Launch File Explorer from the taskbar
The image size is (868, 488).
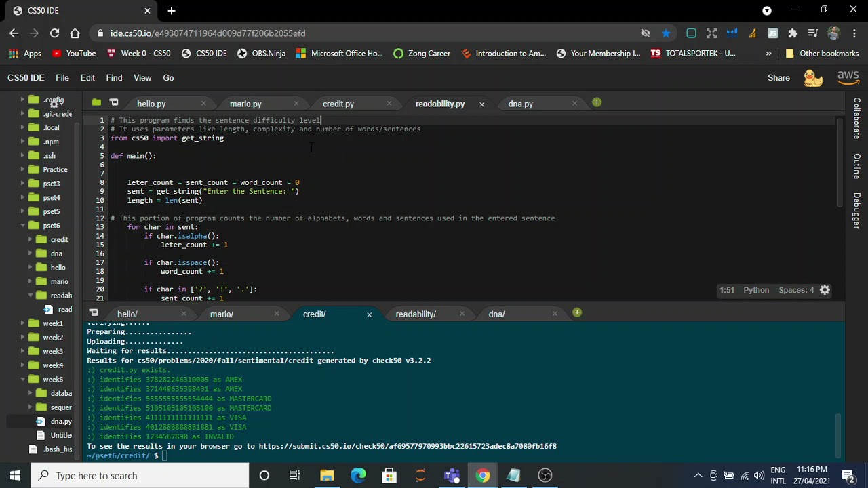click(327, 475)
